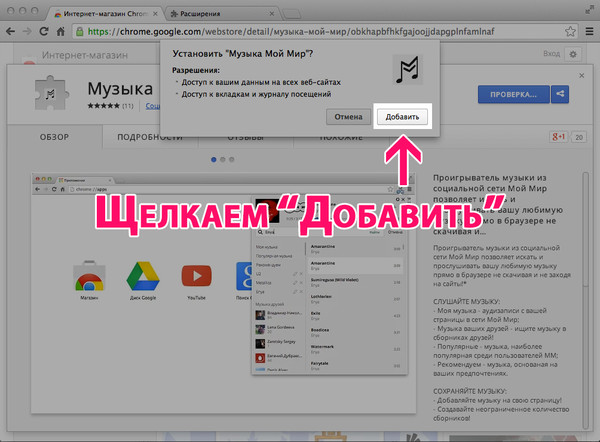Click the +1 count showing 20
The width and height of the screenshot is (600, 442).
point(579,137)
